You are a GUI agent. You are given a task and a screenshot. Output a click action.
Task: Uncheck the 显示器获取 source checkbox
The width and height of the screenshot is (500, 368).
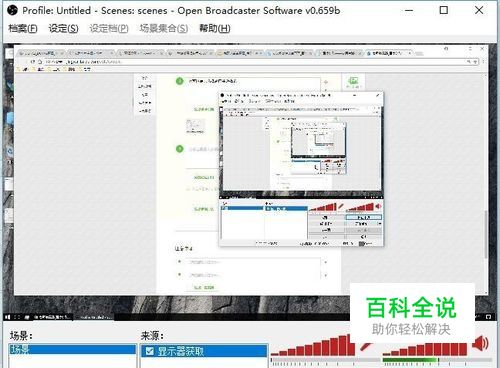point(149,351)
